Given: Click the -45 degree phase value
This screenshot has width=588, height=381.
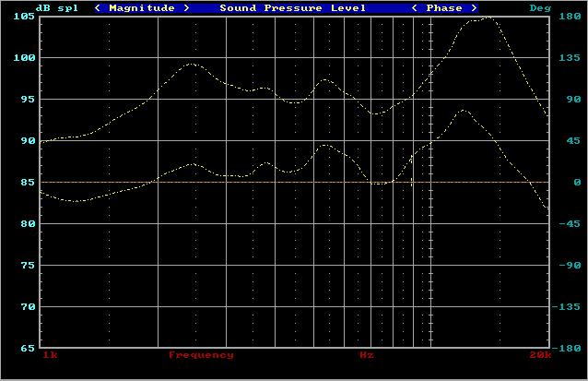Looking at the screenshot, I should [570, 224].
